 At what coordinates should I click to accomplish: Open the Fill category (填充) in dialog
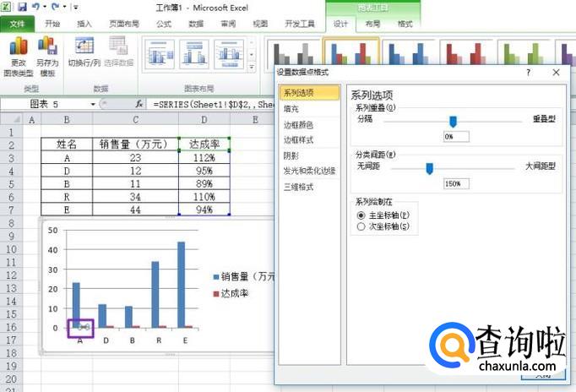coord(291,108)
